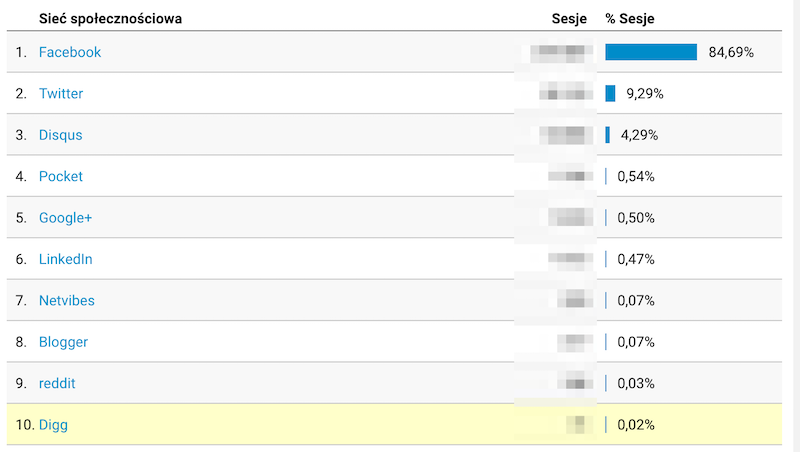Click the Digg link in highlighted row
Image resolution: width=800 pixels, height=452 pixels.
click(53, 424)
